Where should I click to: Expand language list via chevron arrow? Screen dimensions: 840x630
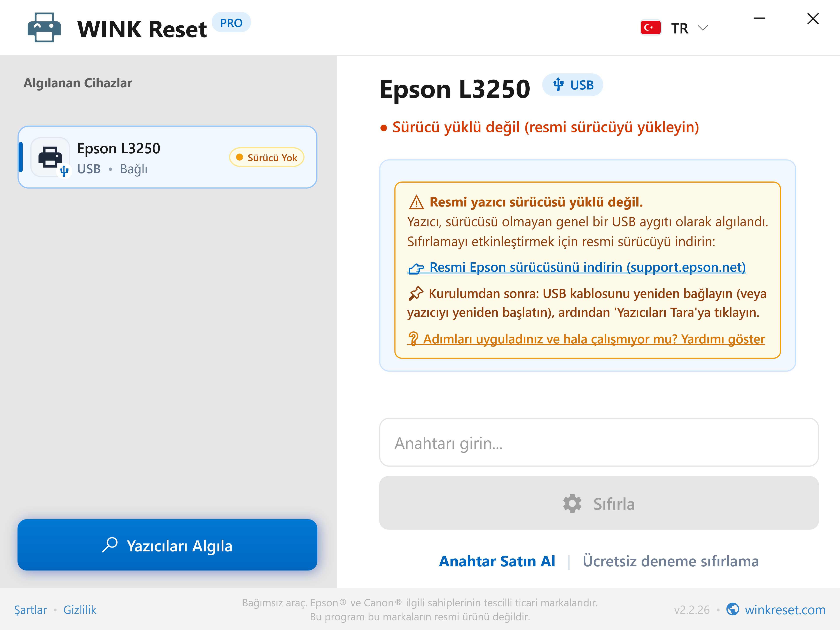tap(703, 28)
